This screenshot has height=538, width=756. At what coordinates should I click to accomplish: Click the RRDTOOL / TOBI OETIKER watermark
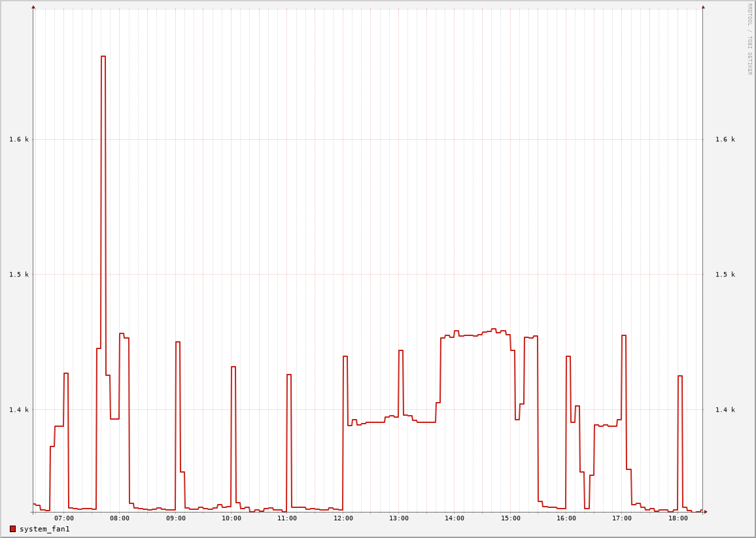coord(749,39)
